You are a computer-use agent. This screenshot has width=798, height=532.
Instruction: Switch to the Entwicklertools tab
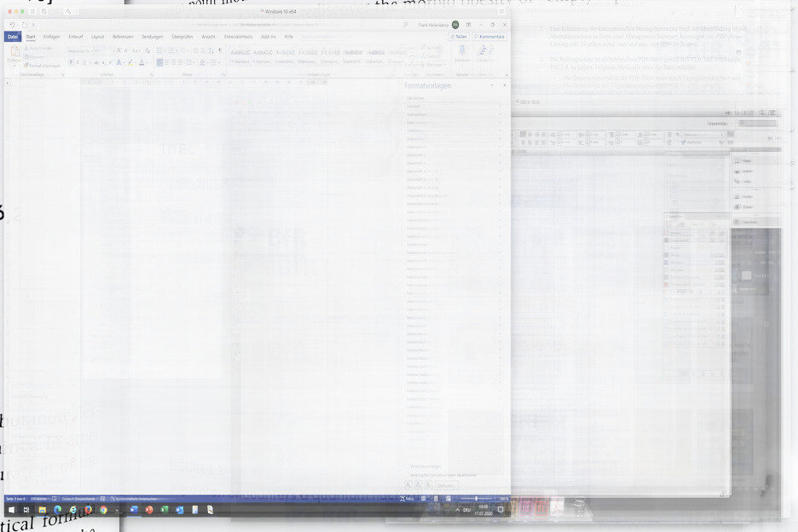tap(238, 37)
